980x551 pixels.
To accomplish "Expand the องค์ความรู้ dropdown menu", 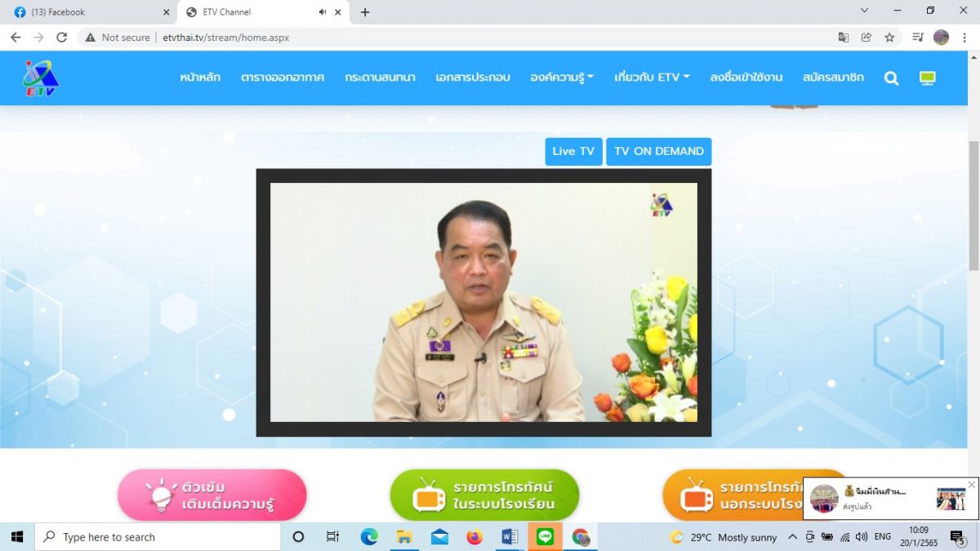I will pos(561,78).
